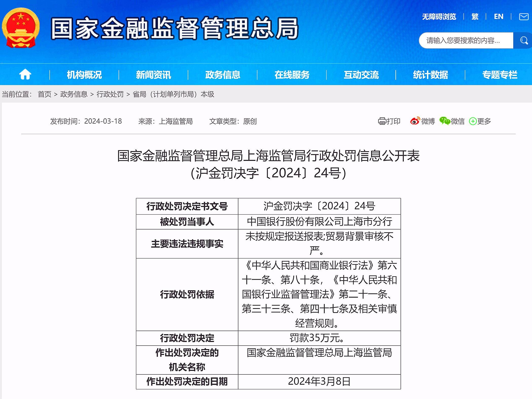Screen dimensions: 532x399
Task: Click the 行政处罚决定书文号 header cell
Action: click(x=187, y=206)
